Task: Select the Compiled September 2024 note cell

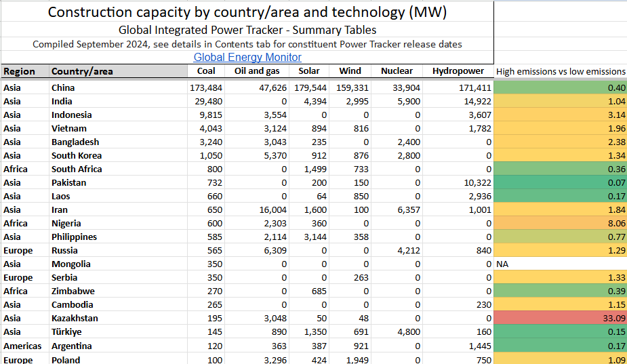Action: coord(247,44)
